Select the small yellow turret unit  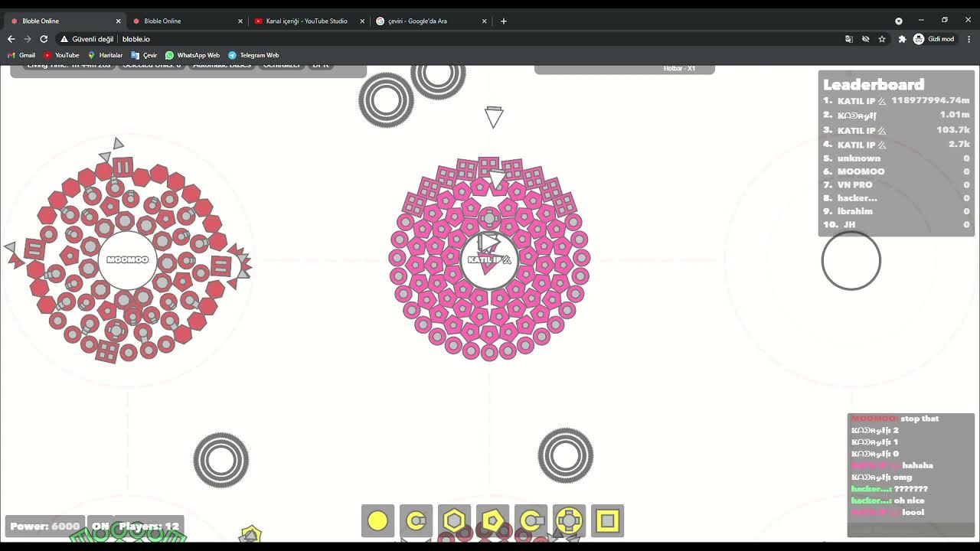416,521
